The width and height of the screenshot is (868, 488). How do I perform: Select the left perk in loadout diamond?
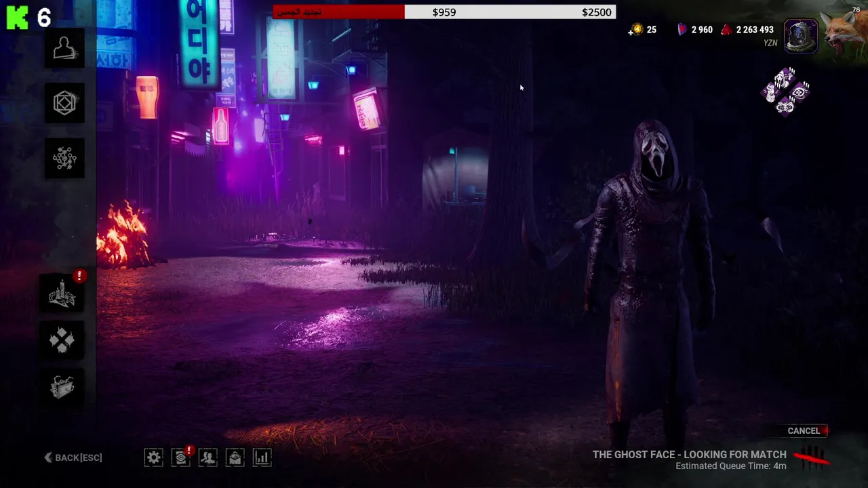770,93
